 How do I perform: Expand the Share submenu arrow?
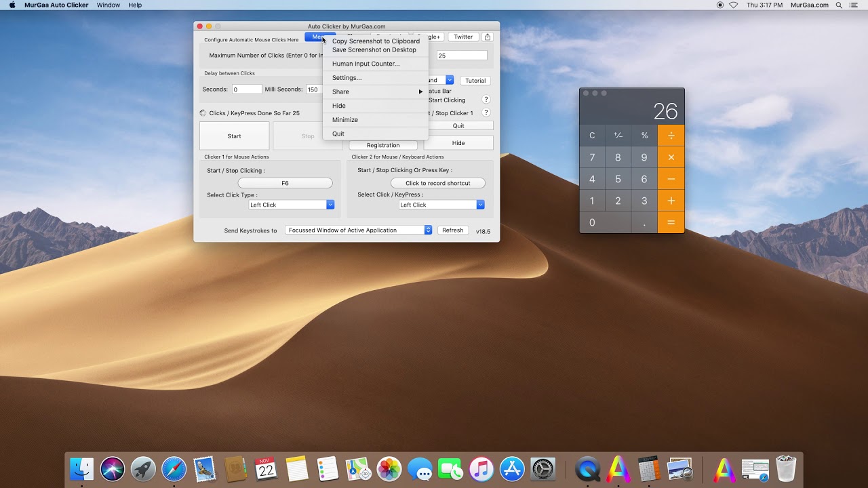[x=420, y=92]
